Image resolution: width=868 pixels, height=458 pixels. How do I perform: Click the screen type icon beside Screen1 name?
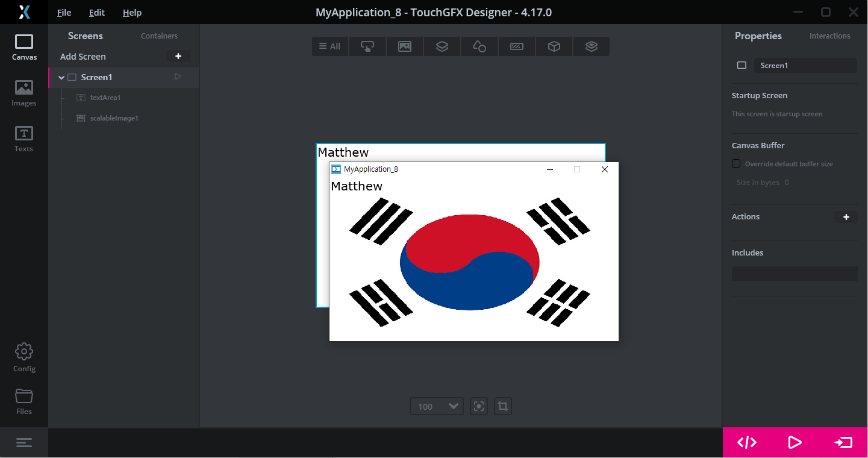point(742,65)
